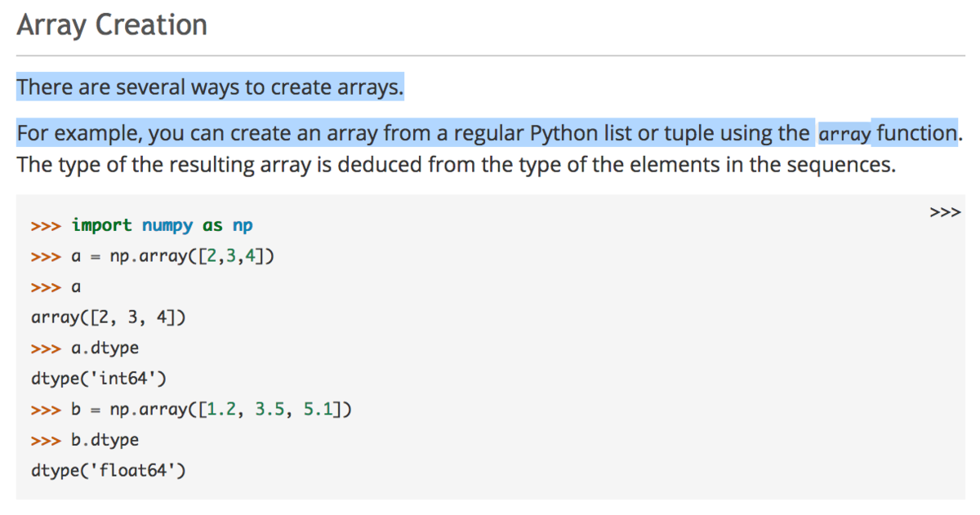Click the word 'function' after the array code
Image resolution: width=980 pixels, height=515 pixels.
click(915, 133)
